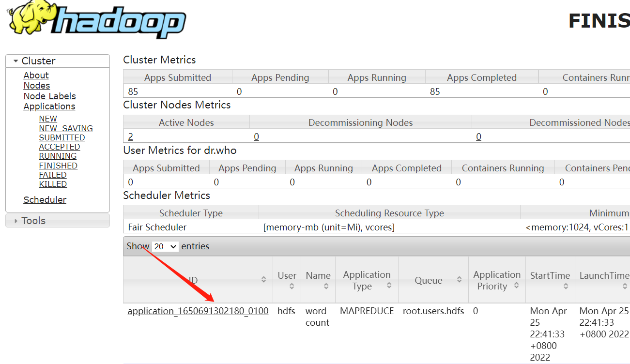Viewport: 630px width, 364px height.
Task: Sort by Queue column arrows
Action: point(459,280)
